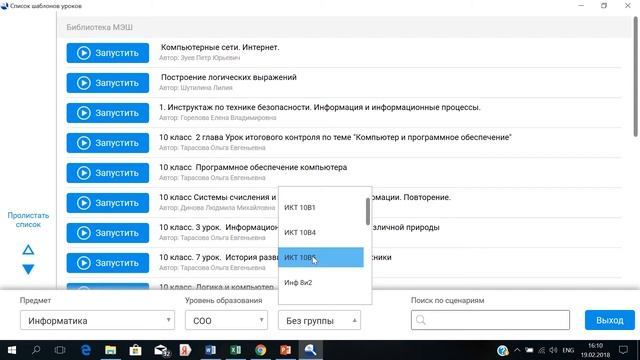Collapse the Без группы dropdown
Image resolution: width=640 pixels, height=360 pixels.
tap(319, 320)
